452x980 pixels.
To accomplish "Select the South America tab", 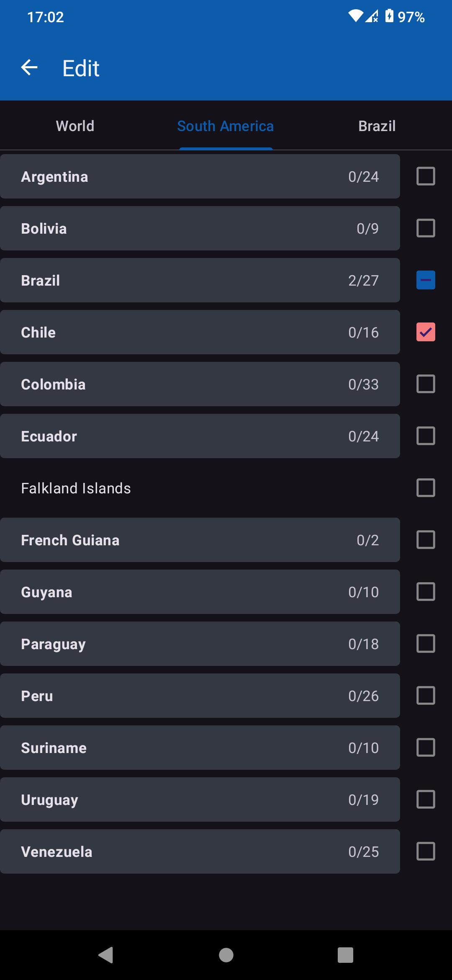I will point(226,126).
